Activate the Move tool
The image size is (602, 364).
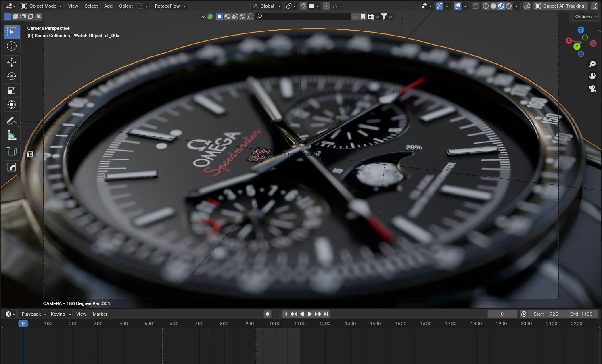click(12, 62)
